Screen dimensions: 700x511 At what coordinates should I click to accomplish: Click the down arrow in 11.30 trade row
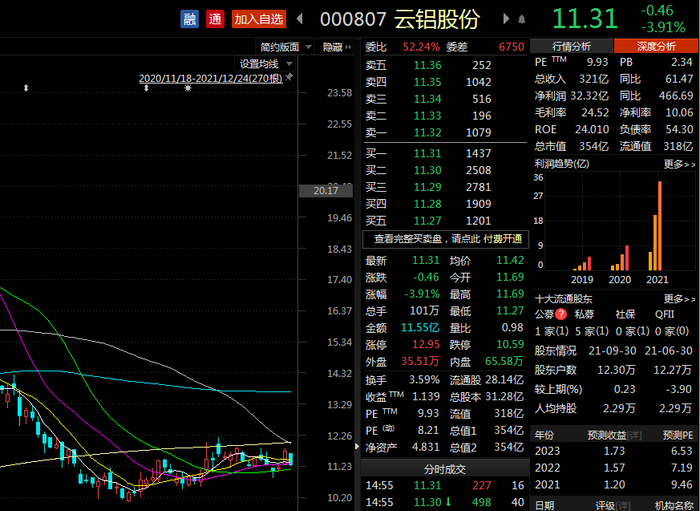tap(447, 503)
